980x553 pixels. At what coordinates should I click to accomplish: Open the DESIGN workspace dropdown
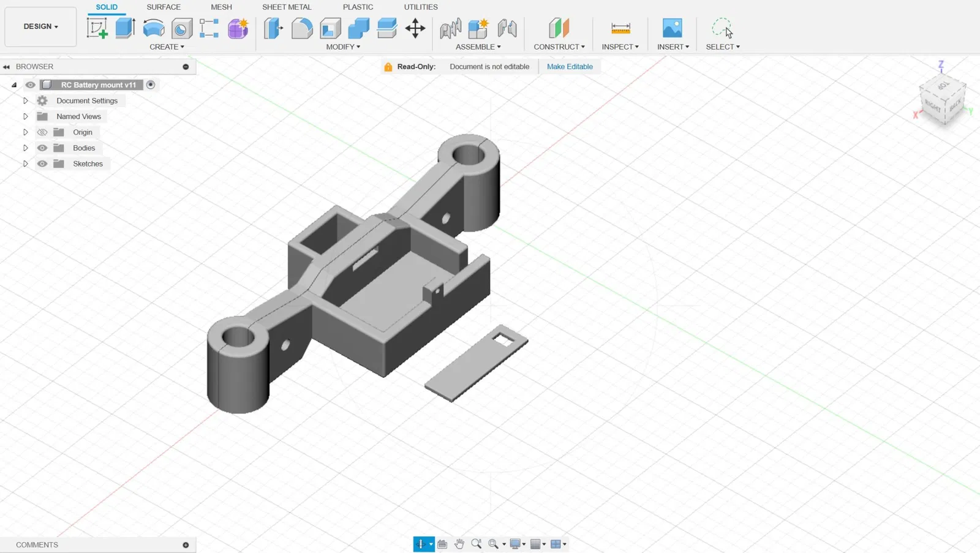pyautogui.click(x=40, y=26)
